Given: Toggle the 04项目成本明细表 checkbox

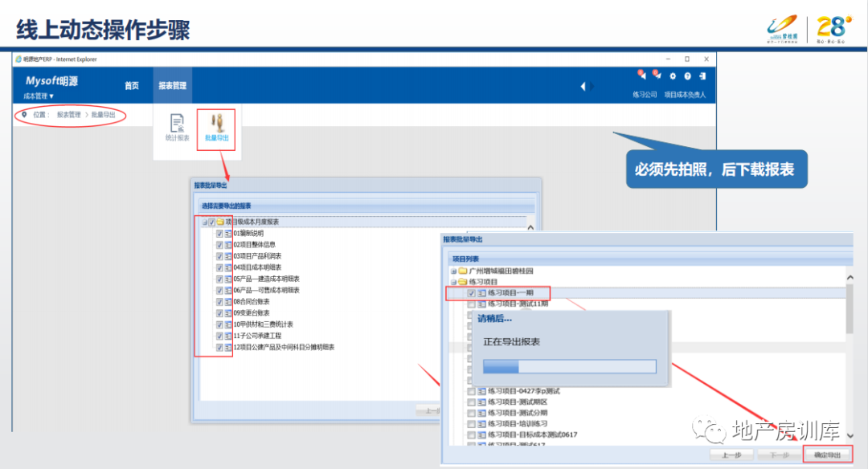Looking at the screenshot, I should pos(219,267).
